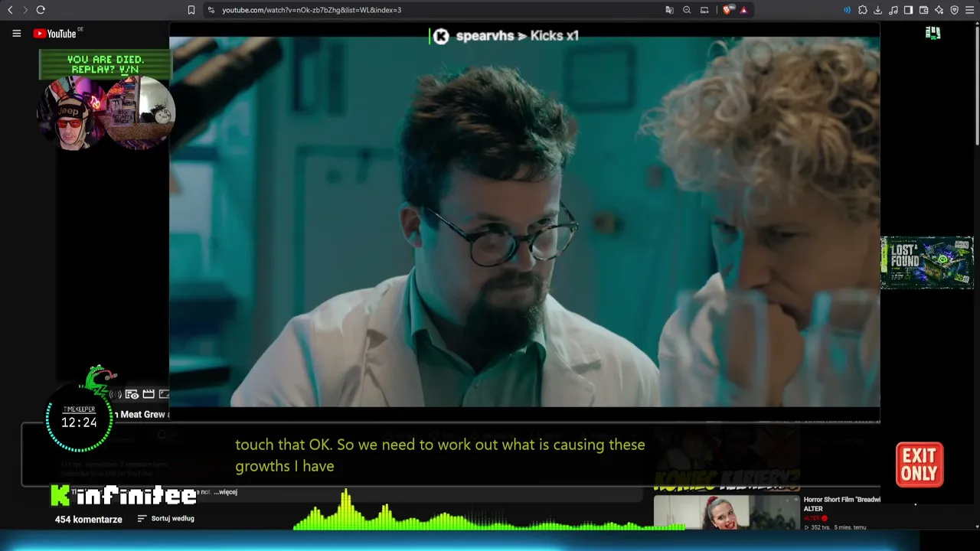Screen dimensions: 980x551
Task: Click the 'spearvhs > Kicks x1' alert text
Action: (x=518, y=36)
